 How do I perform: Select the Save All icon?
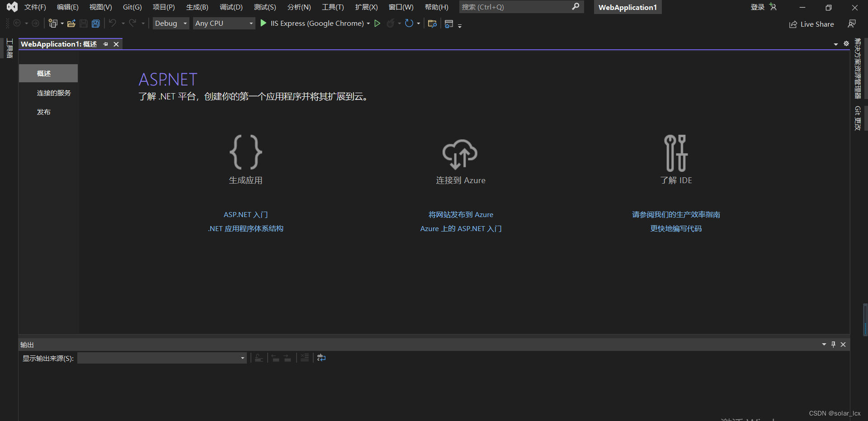point(95,23)
